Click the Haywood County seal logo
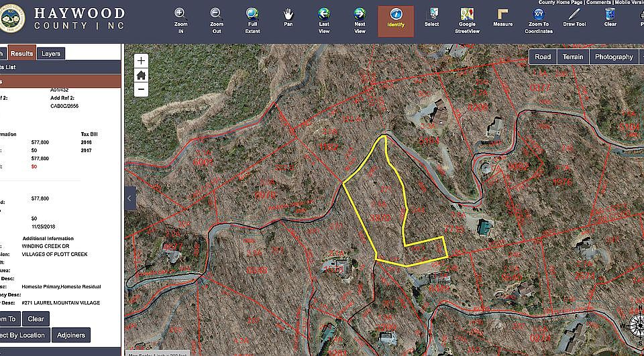This screenshot has height=356, width=644. click(x=12, y=19)
